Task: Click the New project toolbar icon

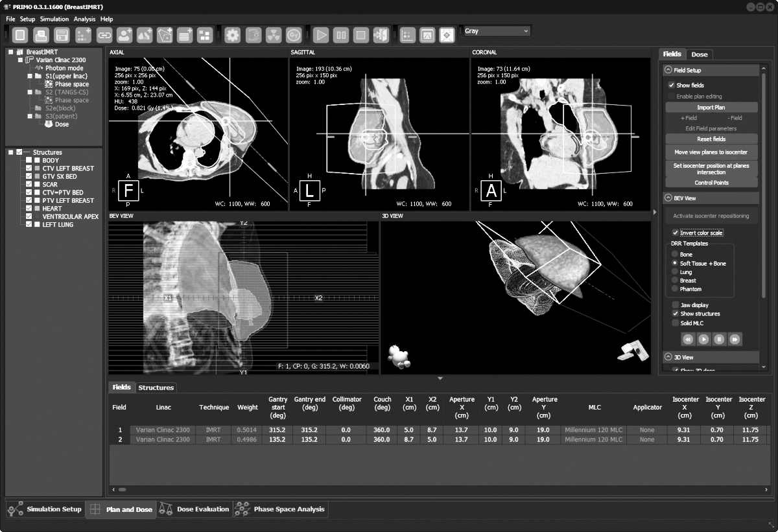Action: [x=21, y=35]
